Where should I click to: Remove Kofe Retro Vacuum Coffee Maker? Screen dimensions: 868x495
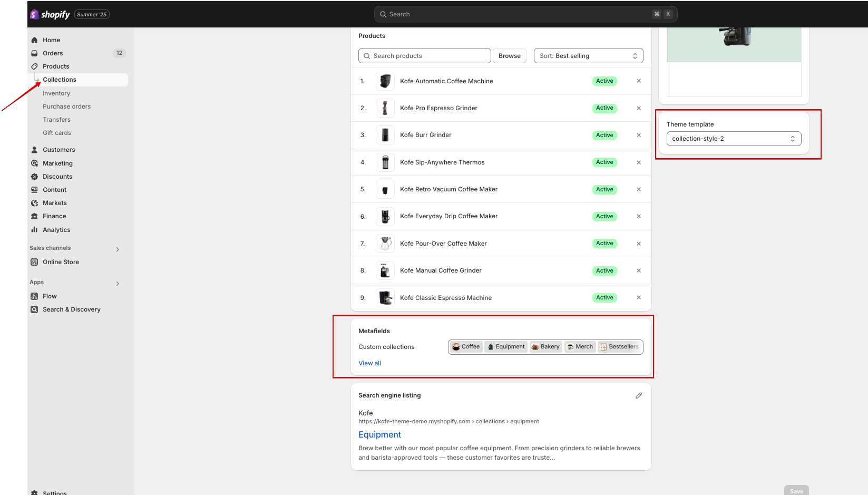tap(639, 189)
